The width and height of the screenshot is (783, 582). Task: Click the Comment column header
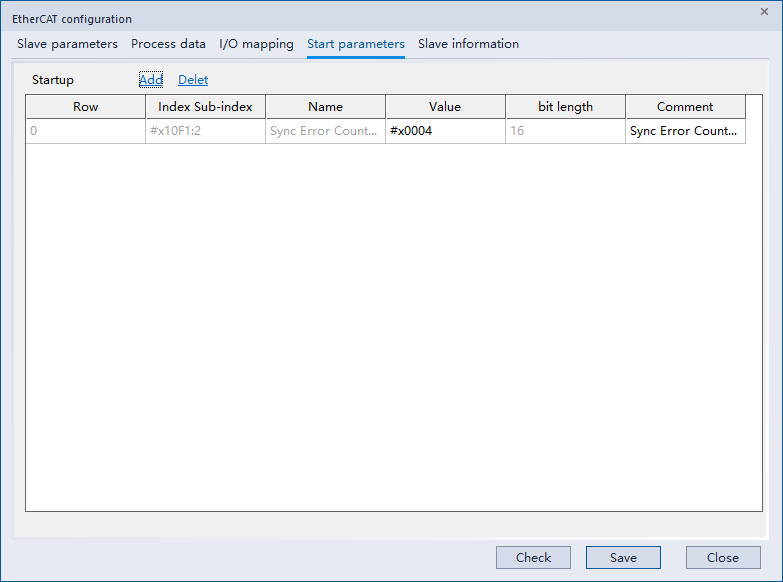coord(685,107)
